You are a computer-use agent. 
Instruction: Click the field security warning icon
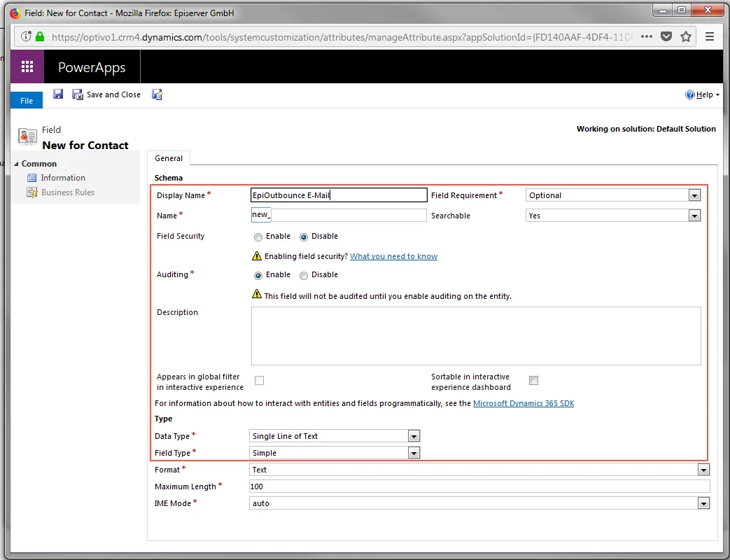pos(257,255)
